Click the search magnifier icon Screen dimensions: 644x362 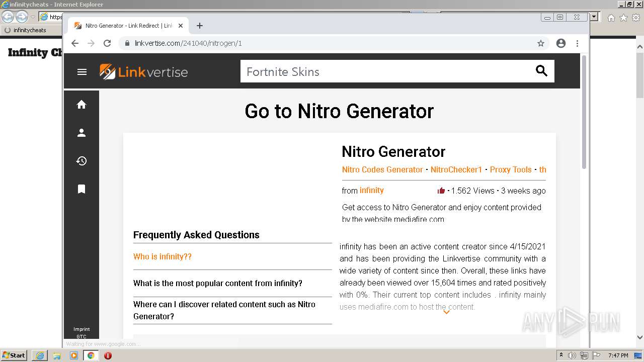pos(541,71)
